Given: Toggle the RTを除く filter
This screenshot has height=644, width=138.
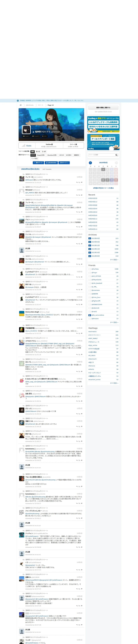Looking at the screenshot, I should pos(69,155).
